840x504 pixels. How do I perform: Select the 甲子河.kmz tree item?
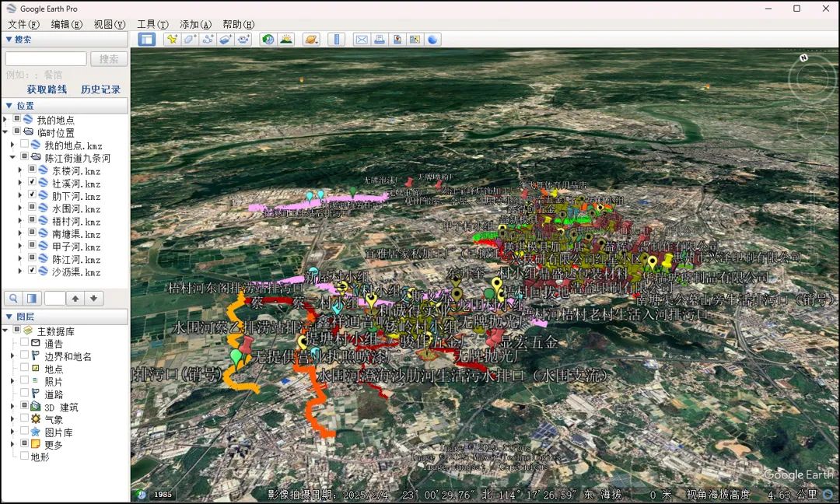pos(76,247)
